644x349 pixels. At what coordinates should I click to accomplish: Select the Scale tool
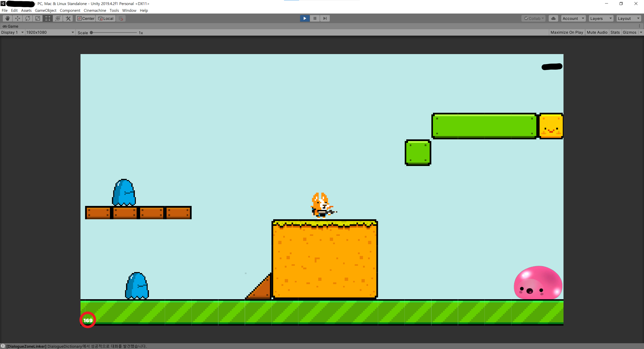(38, 18)
